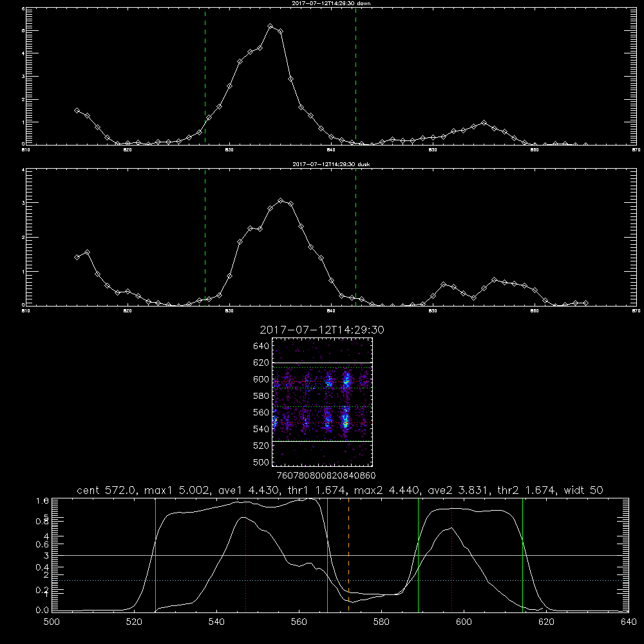Screen dimensions: 644x644
Task: Click 'max2 4.440' in the stats line
Action: click(387, 490)
